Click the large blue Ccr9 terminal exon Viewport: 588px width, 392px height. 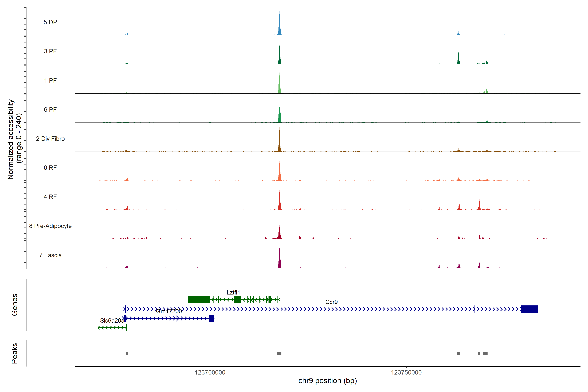click(529, 309)
